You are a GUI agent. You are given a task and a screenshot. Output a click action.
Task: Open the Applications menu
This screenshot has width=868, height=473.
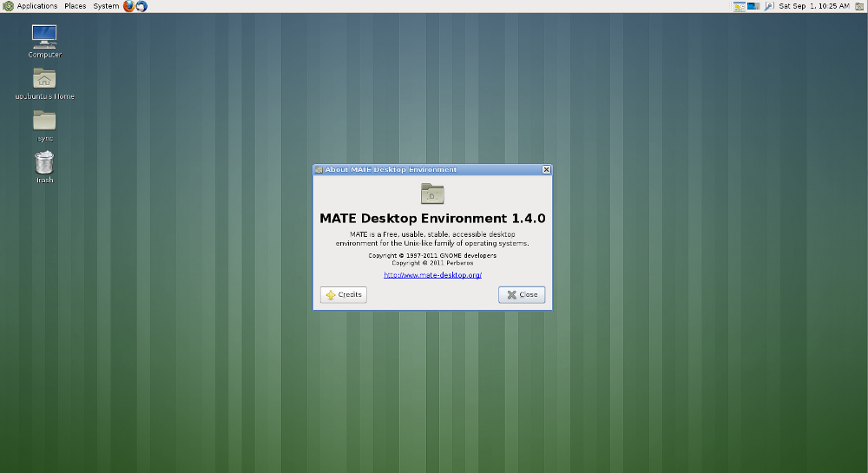[x=36, y=6]
